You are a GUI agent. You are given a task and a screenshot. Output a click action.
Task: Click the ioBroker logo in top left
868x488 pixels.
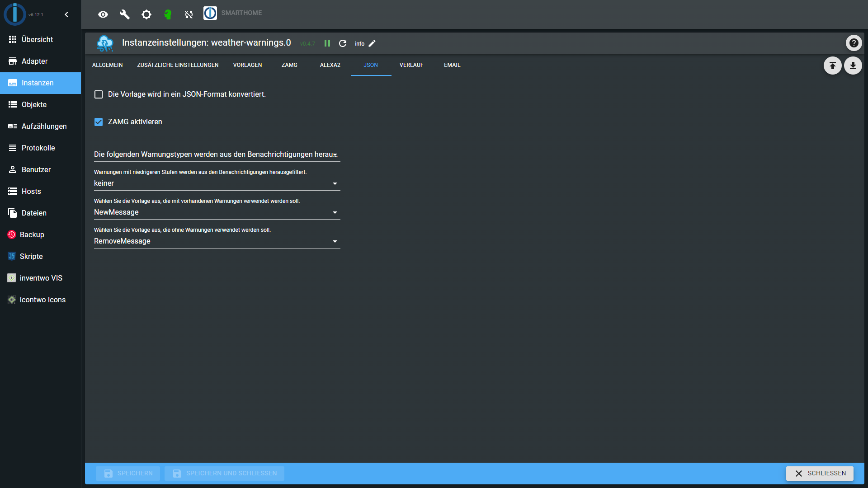click(15, 14)
